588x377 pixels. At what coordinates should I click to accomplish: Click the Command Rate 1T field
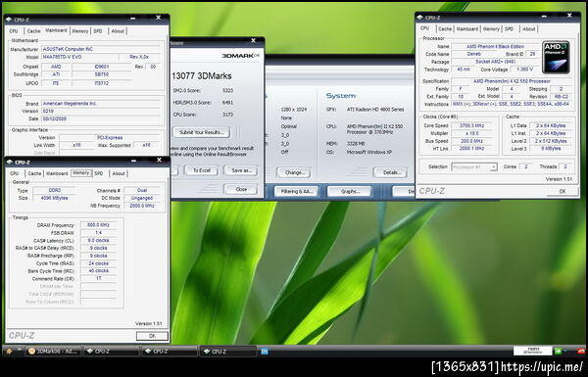98,279
